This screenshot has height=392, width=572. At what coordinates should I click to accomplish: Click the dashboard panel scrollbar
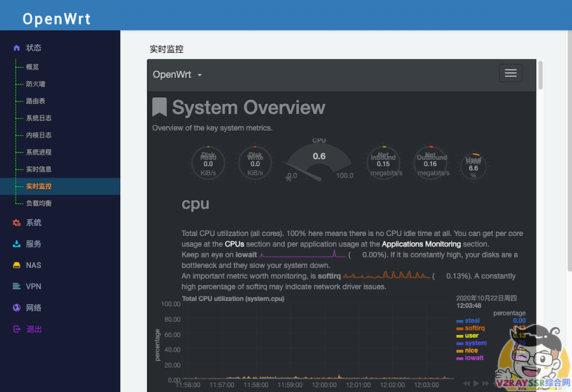(541, 76)
